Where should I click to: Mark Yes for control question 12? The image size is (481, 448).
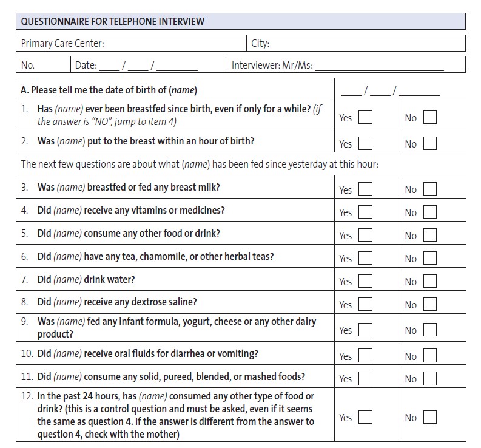[x=365, y=417]
